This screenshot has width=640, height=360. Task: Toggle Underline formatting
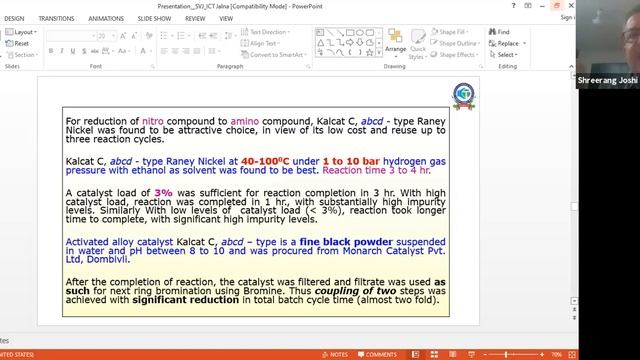pos(73,51)
